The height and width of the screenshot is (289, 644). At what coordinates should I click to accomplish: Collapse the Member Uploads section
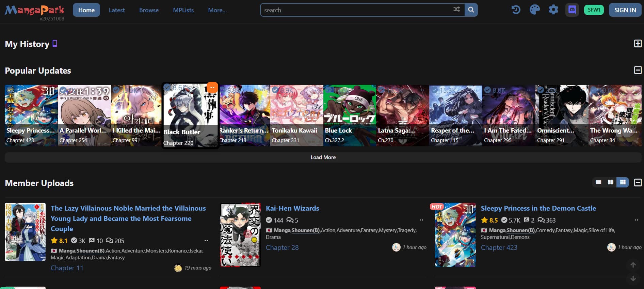(638, 183)
